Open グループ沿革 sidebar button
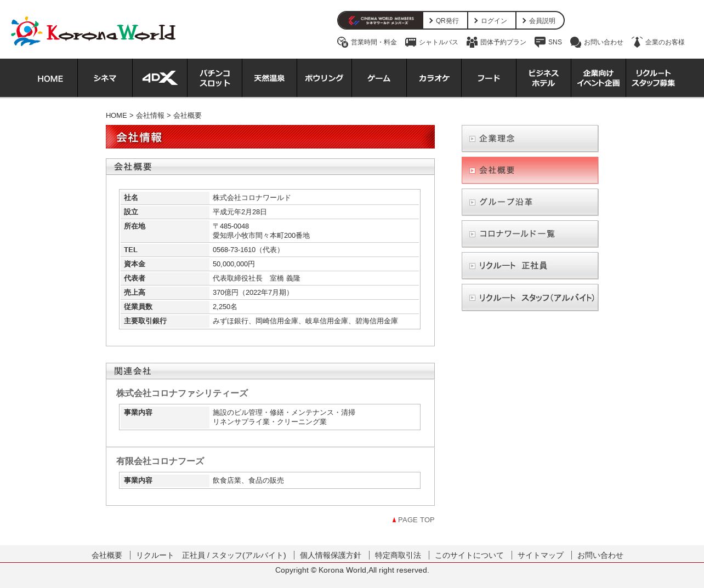The width and height of the screenshot is (704, 588). click(530, 202)
